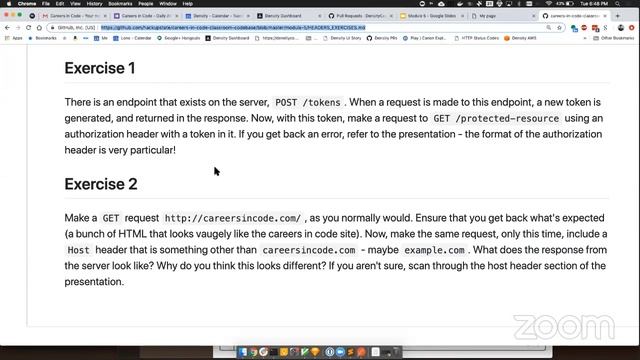Open the Density AWS bookmark
The image size is (640, 360).
(520, 38)
